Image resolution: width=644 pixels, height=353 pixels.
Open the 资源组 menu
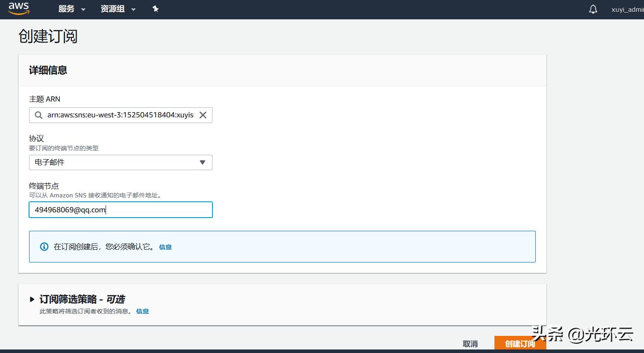point(113,9)
